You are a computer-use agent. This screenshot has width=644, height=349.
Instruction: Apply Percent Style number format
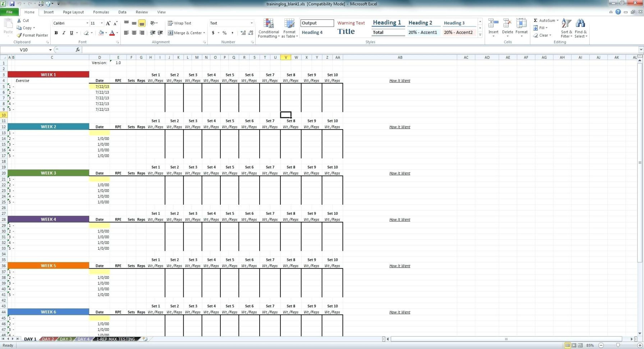click(224, 33)
